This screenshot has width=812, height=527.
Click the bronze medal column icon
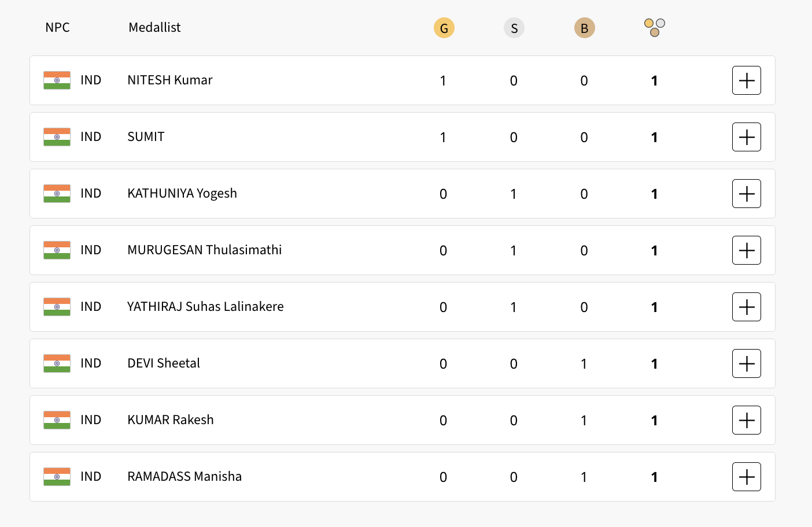pyautogui.click(x=584, y=28)
